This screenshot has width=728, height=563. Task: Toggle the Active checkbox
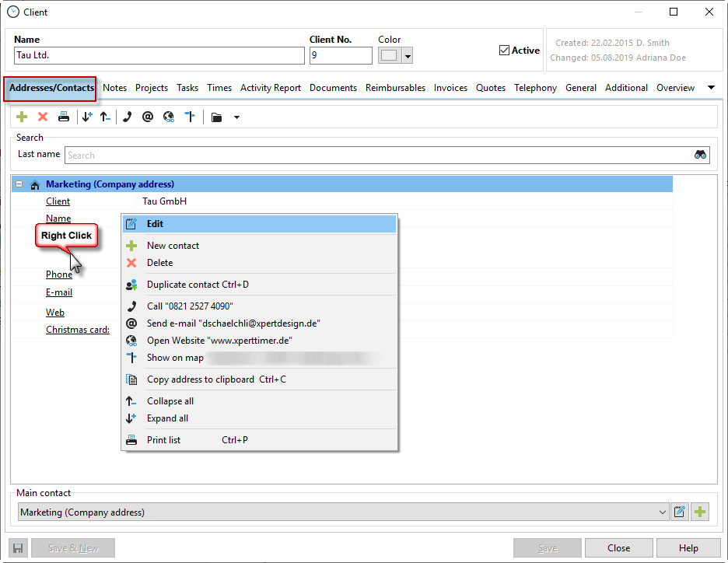[504, 51]
